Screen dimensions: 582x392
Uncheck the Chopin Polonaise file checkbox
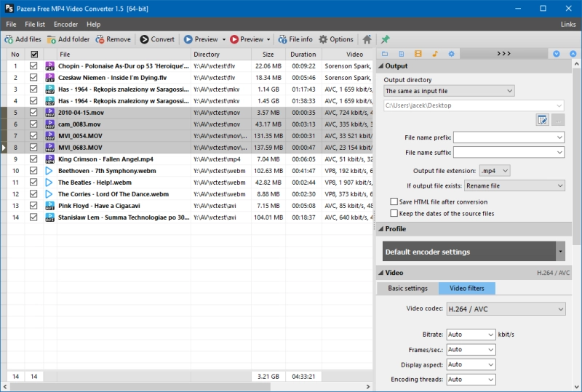(x=33, y=66)
